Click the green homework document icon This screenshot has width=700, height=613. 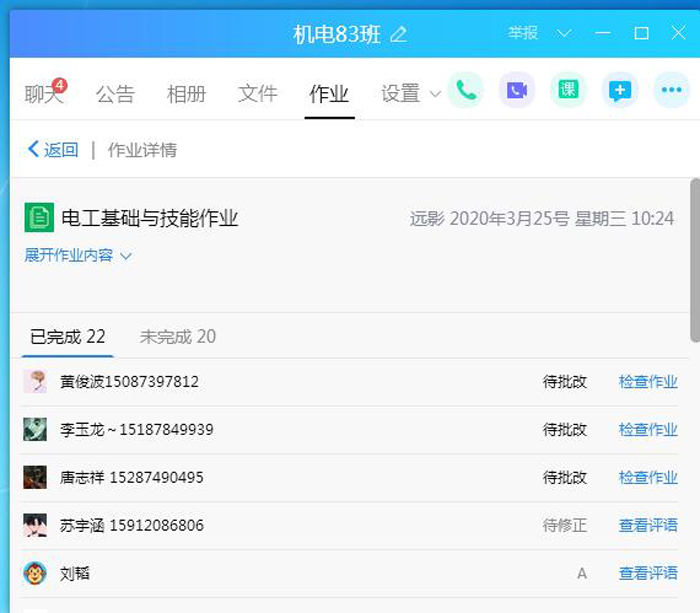point(39,217)
